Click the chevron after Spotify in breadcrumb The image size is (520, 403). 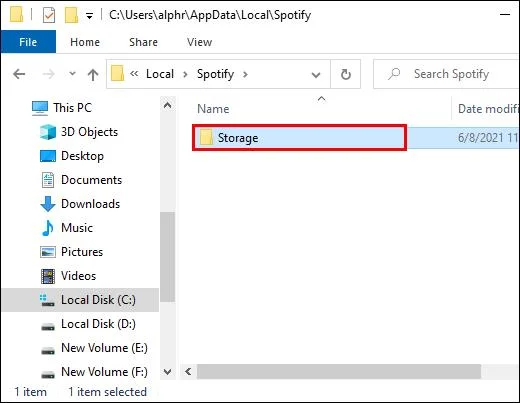click(245, 74)
